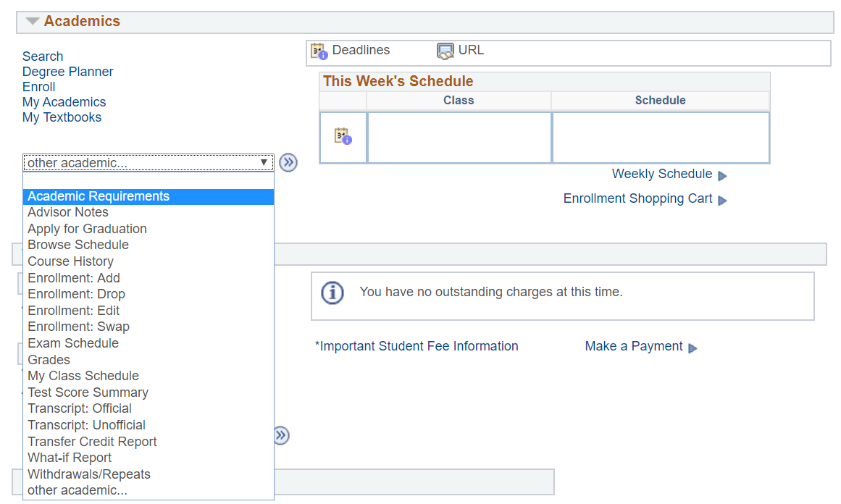Click the Enroll link
Image resolution: width=841 pixels, height=504 pixels.
coord(38,87)
